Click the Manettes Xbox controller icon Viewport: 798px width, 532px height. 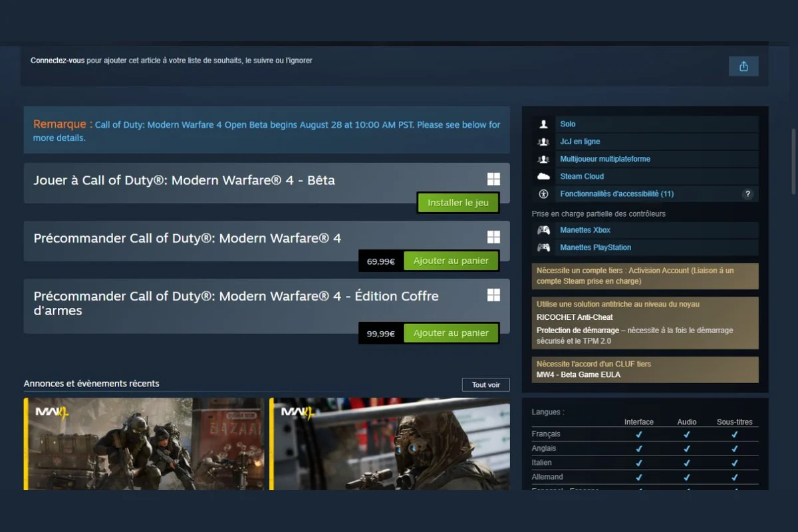click(x=544, y=230)
